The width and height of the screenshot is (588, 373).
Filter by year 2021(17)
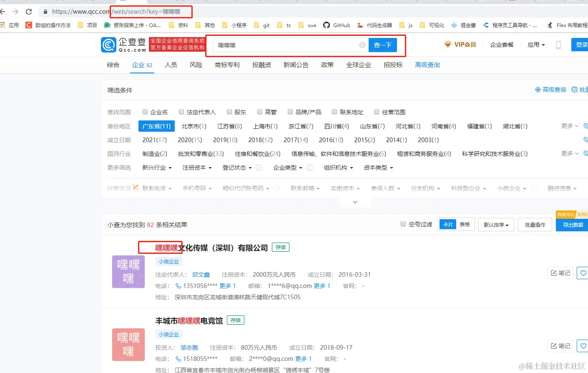155,140
